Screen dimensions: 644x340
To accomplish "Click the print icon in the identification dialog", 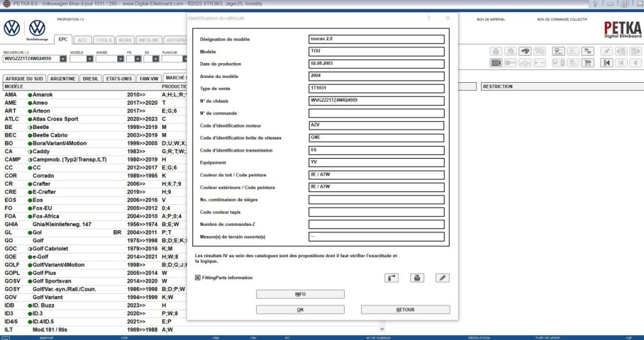I will [x=417, y=278].
